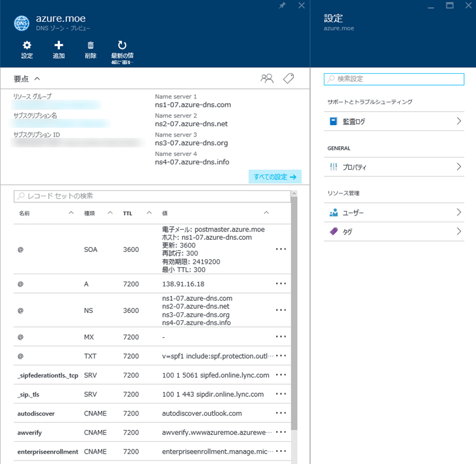Open more options for SOA record
Screen dimensions: 476x464
click(281, 250)
